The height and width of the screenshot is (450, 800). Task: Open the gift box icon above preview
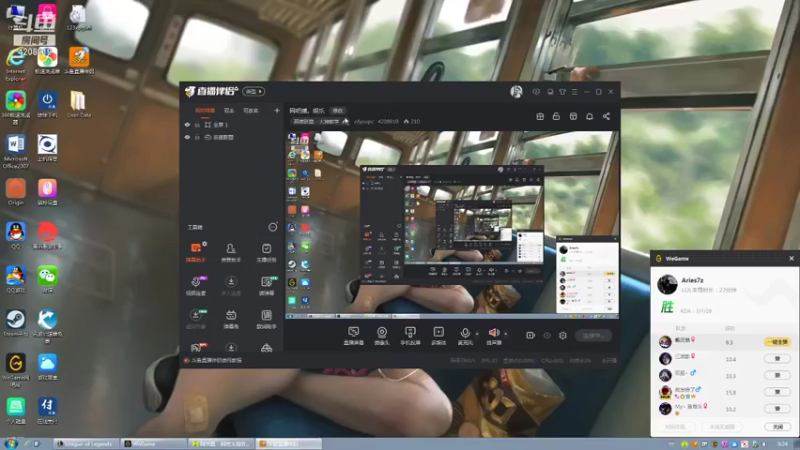tap(540, 116)
